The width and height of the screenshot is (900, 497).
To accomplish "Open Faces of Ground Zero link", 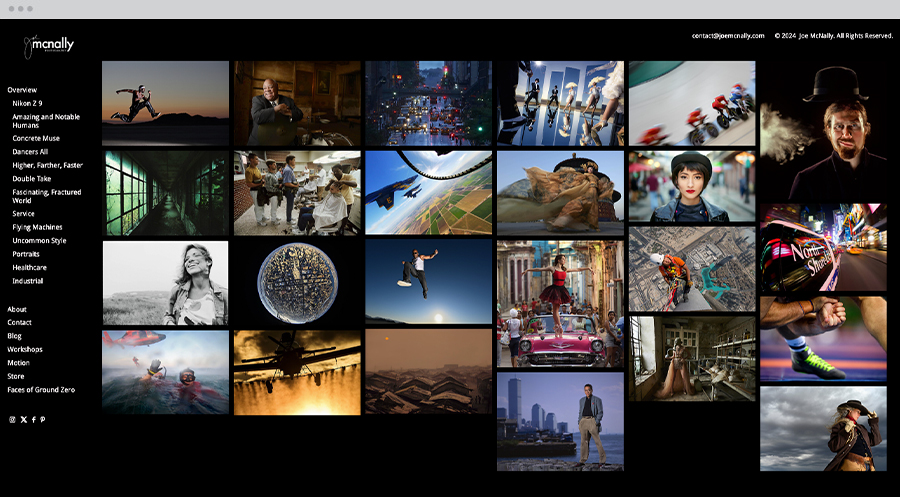I will coord(41,390).
